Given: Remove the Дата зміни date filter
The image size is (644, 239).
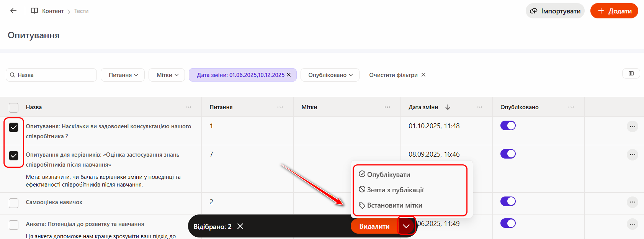Looking at the screenshot, I should (x=289, y=75).
